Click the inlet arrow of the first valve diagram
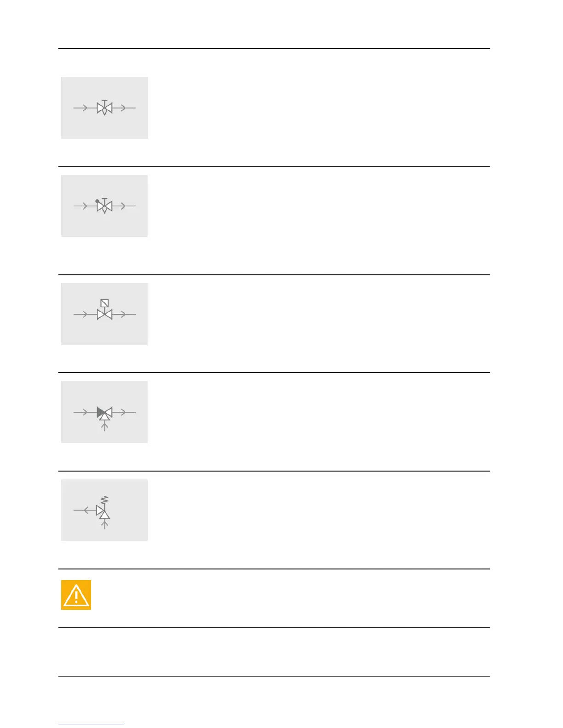Viewport: 563px width, 728px height. 85,108
